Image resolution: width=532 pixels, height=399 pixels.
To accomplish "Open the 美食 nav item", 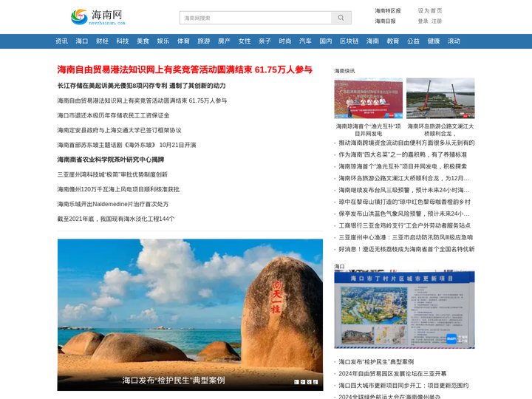I will (x=143, y=41).
